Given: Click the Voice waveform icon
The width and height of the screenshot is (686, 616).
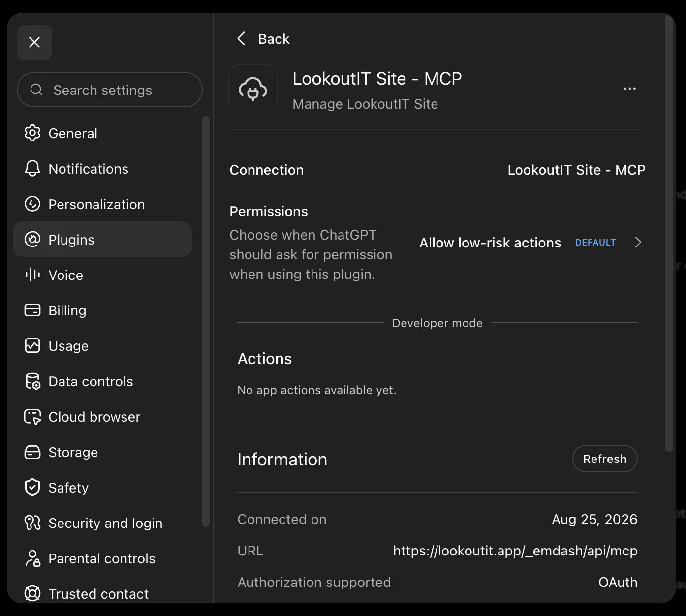Looking at the screenshot, I should [32, 275].
